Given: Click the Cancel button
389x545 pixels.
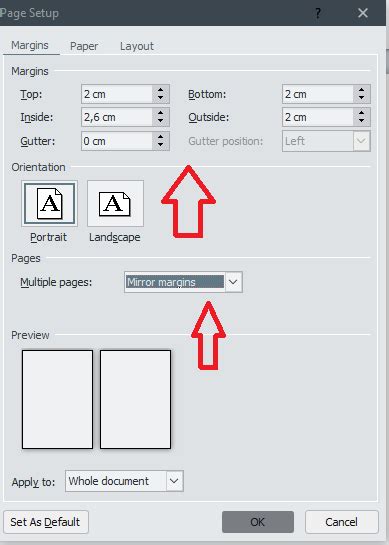Looking at the screenshot, I should point(341,522).
